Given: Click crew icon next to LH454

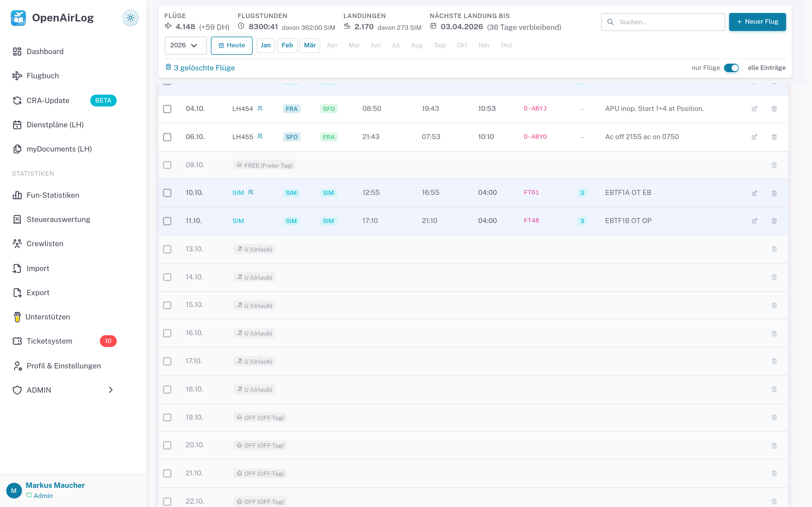Looking at the screenshot, I should tap(260, 108).
